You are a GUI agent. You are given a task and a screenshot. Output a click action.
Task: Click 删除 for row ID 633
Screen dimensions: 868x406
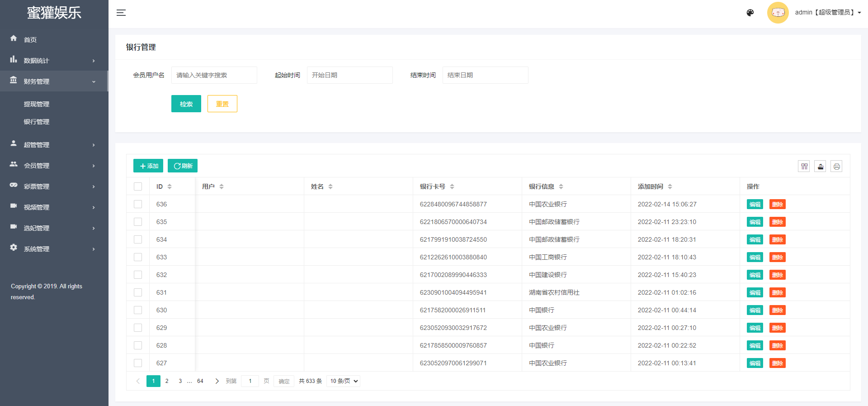[777, 257]
